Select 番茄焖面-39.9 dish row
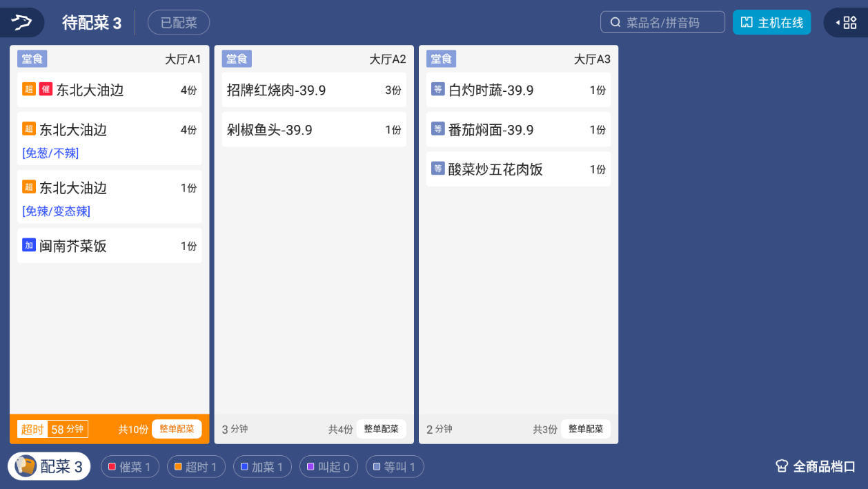Image resolution: width=868 pixels, height=489 pixels. [518, 129]
